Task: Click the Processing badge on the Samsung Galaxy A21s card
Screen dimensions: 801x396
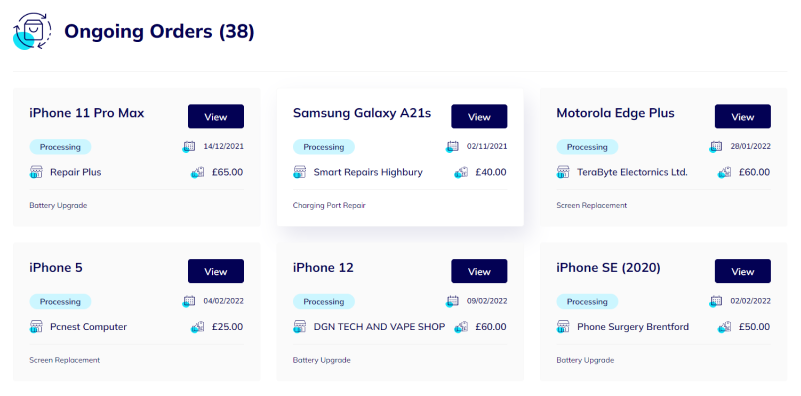Action: [324, 147]
